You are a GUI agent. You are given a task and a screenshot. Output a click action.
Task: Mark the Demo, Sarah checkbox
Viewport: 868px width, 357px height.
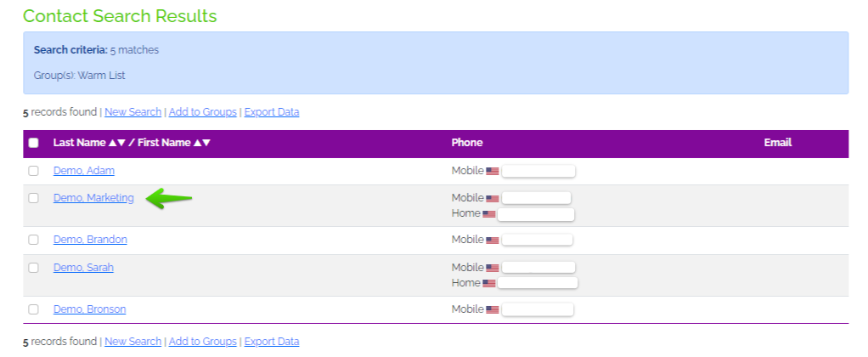point(34,268)
